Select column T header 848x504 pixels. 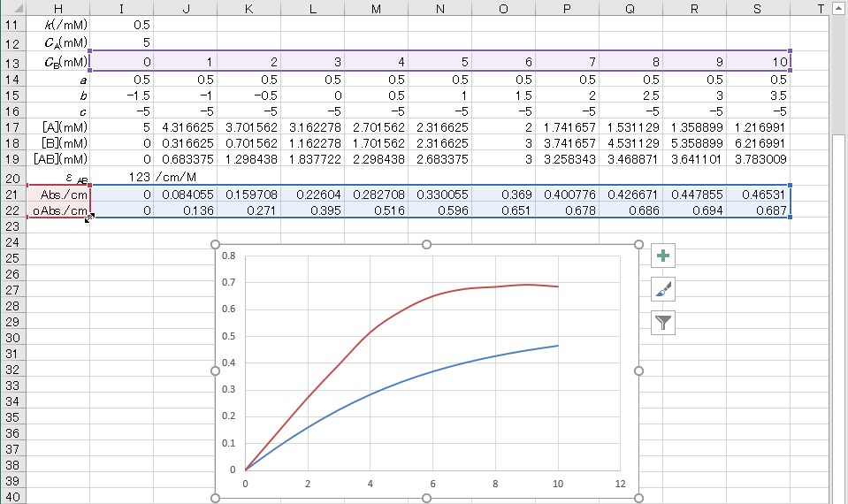tap(820, 8)
